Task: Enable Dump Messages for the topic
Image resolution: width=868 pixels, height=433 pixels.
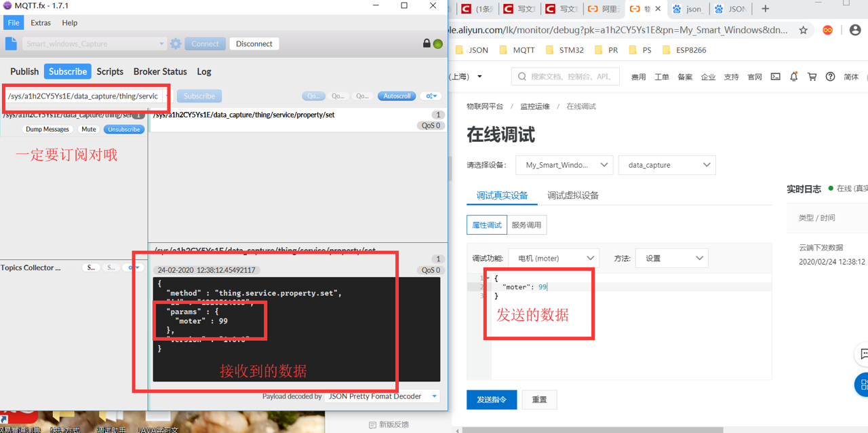Action: [x=47, y=129]
